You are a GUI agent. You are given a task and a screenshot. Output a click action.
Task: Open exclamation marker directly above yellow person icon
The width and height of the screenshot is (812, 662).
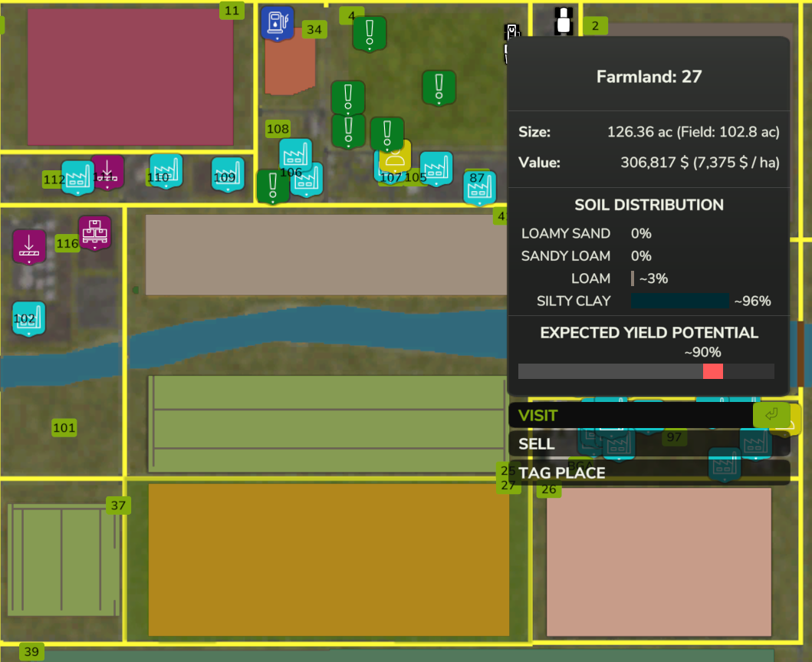[387, 135]
